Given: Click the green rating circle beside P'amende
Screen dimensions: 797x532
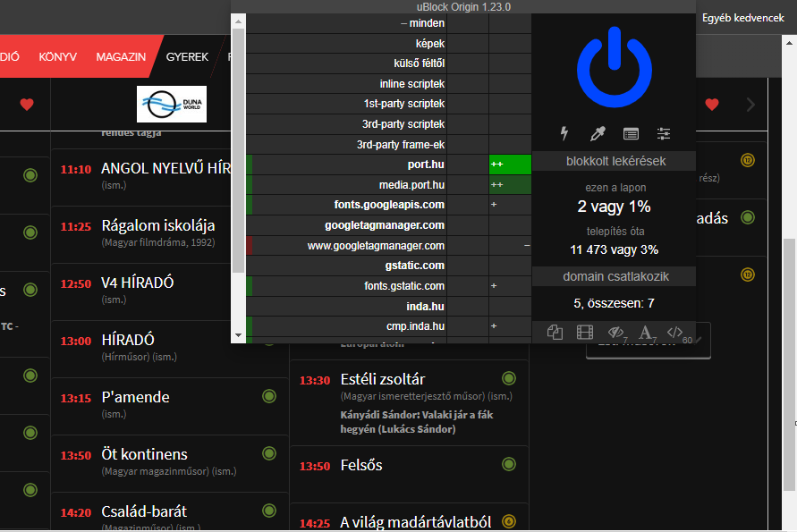Looking at the screenshot, I should pos(269,396).
